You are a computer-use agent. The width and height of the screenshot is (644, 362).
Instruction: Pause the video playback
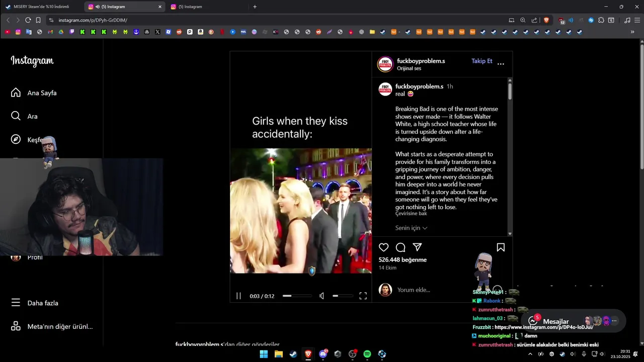(x=239, y=296)
